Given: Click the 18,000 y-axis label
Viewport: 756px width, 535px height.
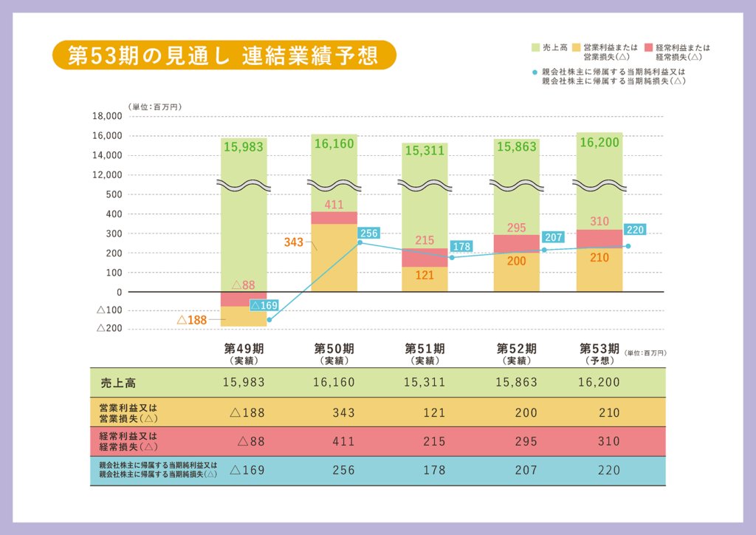Looking at the screenshot, I should point(107,116).
